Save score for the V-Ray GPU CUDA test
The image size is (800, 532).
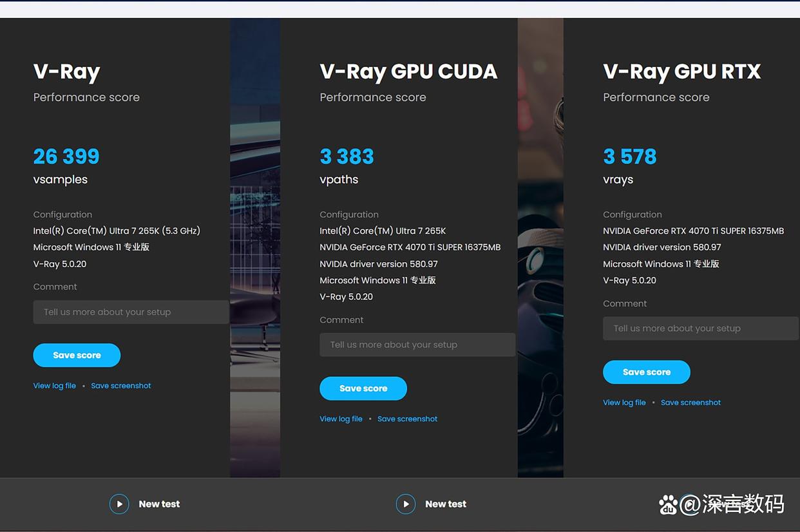(363, 388)
